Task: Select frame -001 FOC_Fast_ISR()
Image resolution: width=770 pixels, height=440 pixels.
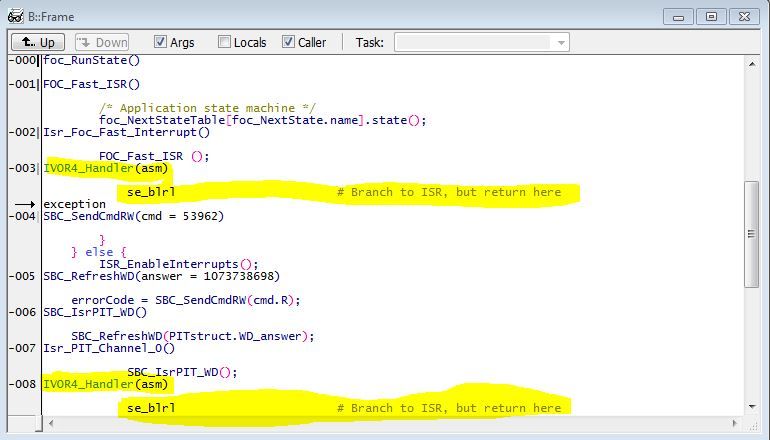Action: pyautogui.click(x=91, y=84)
